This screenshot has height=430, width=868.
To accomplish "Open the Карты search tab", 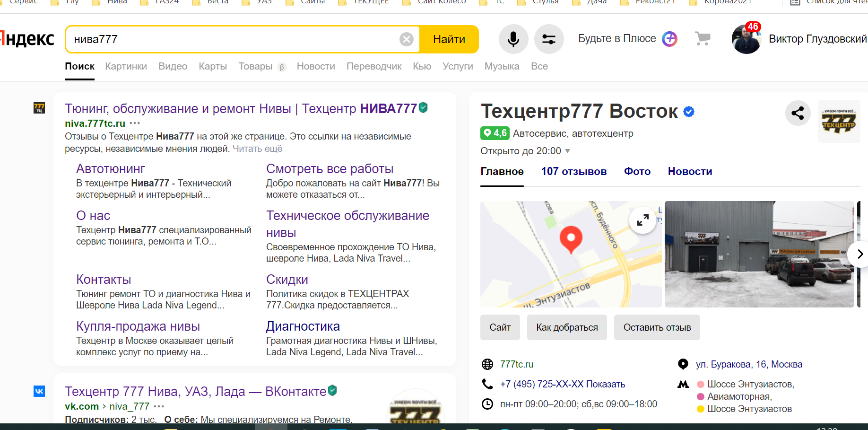I will tap(213, 66).
